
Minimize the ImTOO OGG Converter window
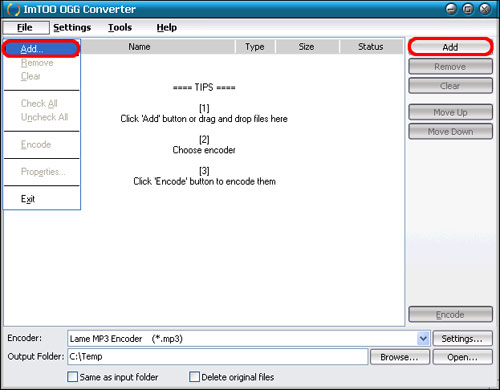[x=451, y=9]
